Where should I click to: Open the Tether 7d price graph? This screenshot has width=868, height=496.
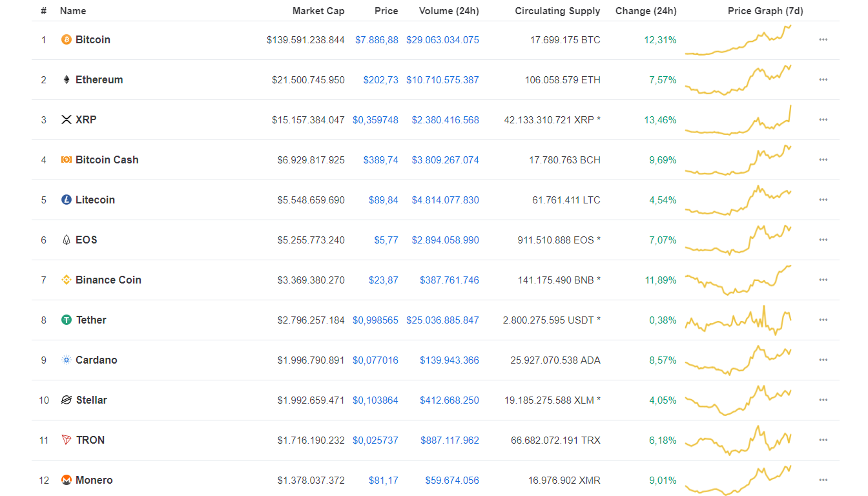738,320
